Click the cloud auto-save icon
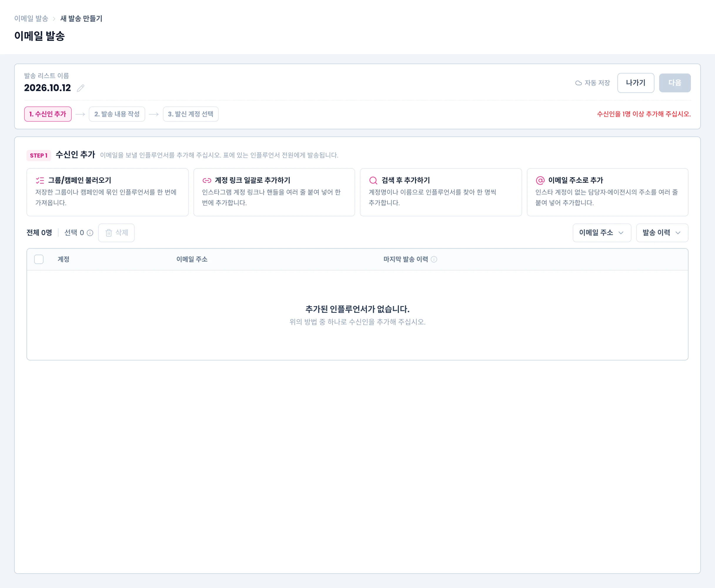This screenshot has height=588, width=715. (x=579, y=83)
